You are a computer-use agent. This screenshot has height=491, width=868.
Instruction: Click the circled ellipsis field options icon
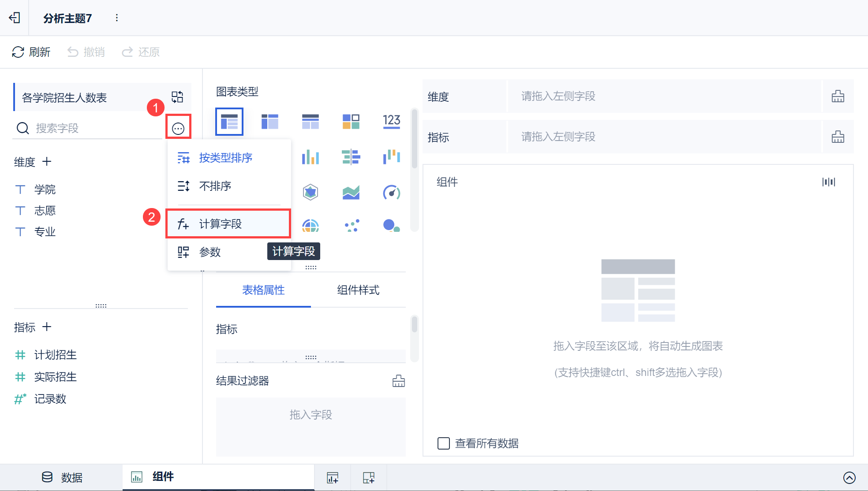(178, 128)
